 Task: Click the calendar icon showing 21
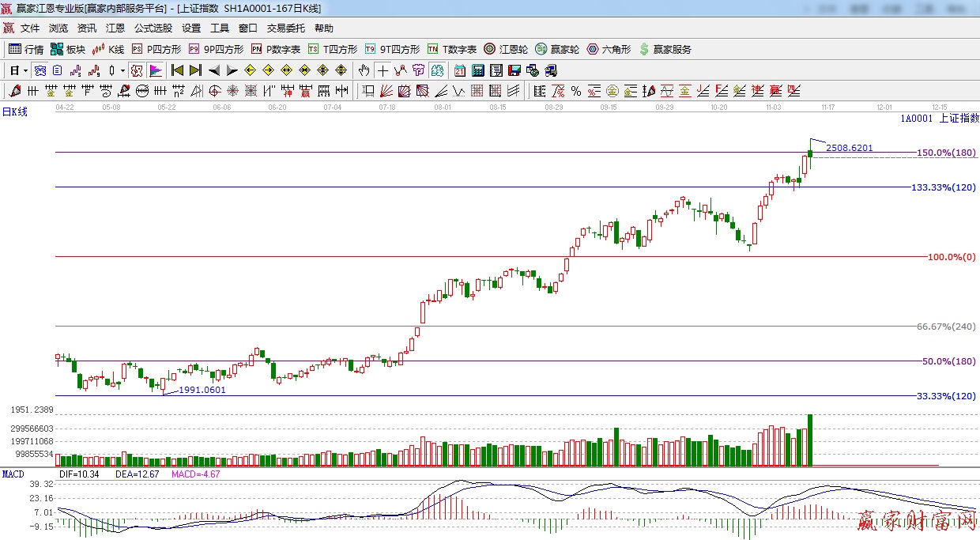[x=459, y=70]
